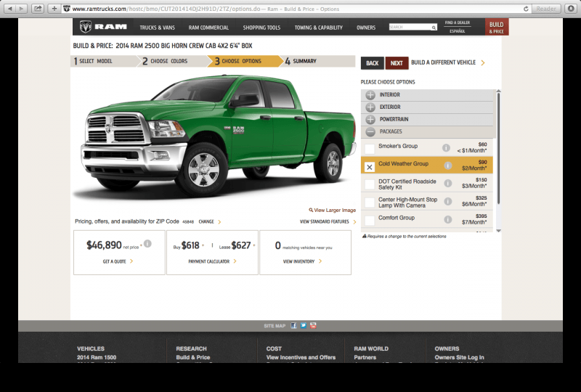Show info for Smoker's Group

click(x=446, y=148)
